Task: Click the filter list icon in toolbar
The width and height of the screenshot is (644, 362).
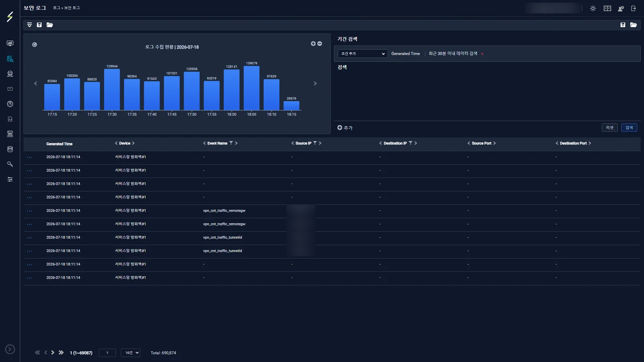Action: (29, 25)
